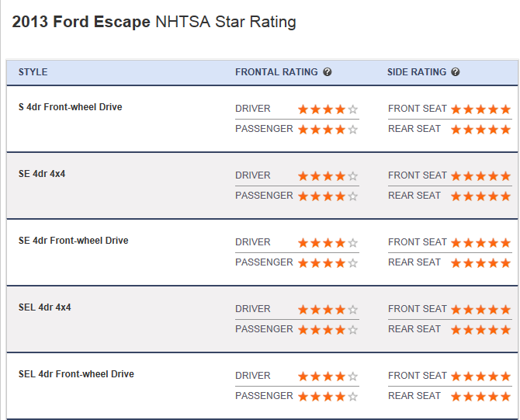Click driver frontal stars for S Front-wheel Drive

point(328,109)
